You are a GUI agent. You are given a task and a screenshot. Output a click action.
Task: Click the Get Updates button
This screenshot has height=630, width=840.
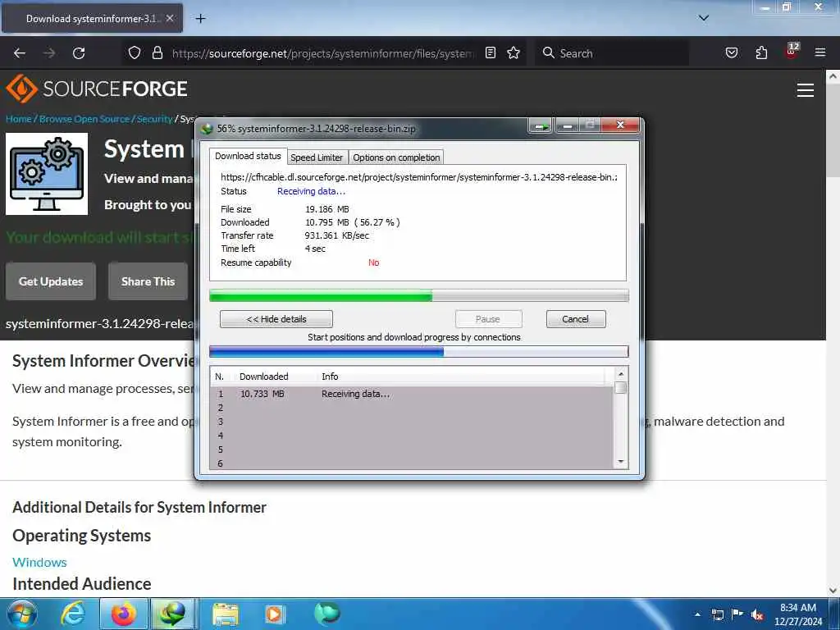pyautogui.click(x=51, y=281)
